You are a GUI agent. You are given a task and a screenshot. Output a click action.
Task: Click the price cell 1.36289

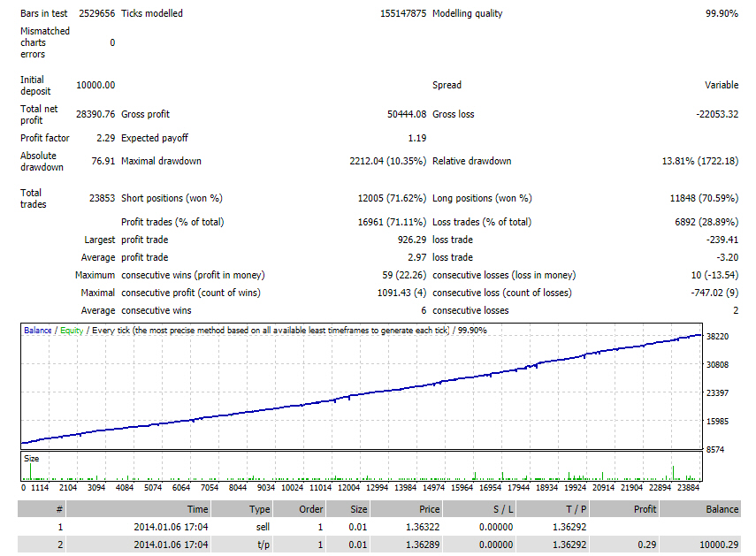click(423, 545)
